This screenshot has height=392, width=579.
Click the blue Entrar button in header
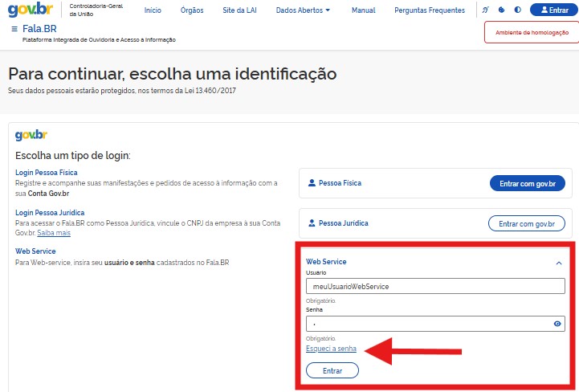554,10
